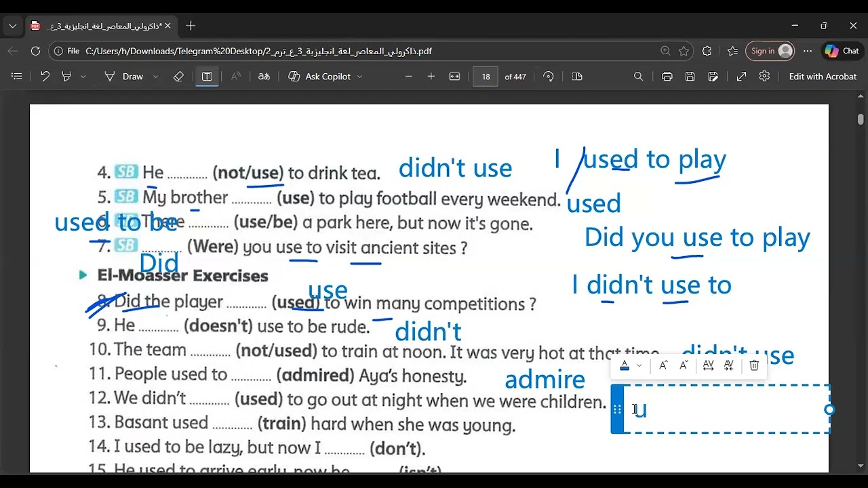Open the Settings and more ellipsis menu

pyautogui.click(x=808, y=51)
